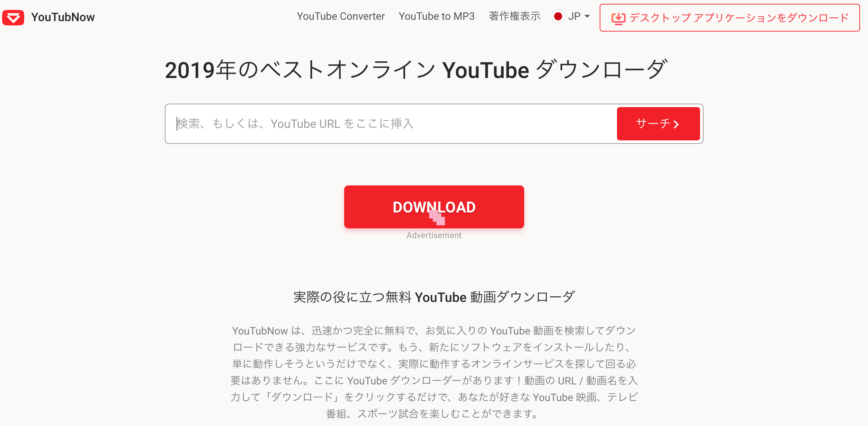Open the 著作権表示 page link
The width and height of the screenshot is (868, 426).
click(514, 16)
